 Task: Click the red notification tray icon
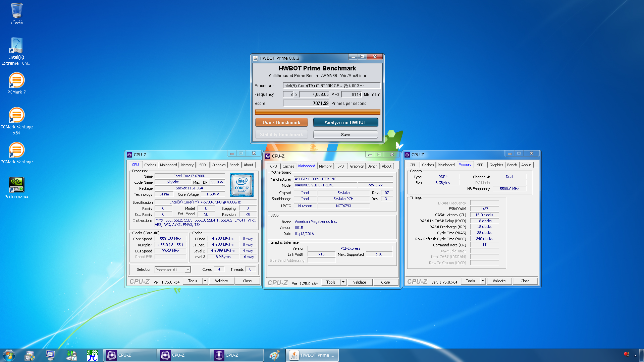point(626,354)
